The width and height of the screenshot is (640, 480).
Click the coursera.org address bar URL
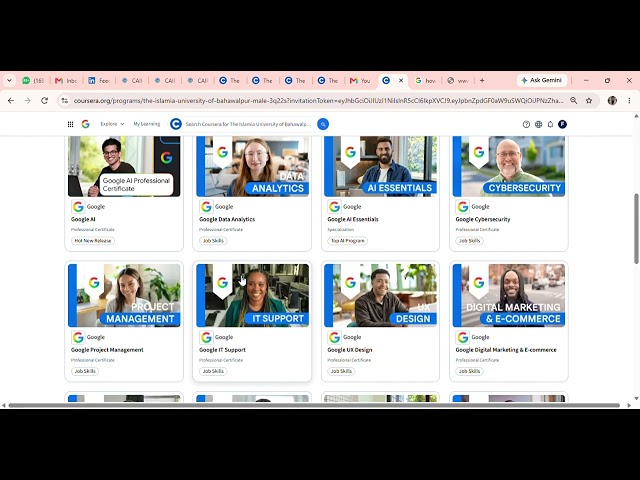coord(318,100)
